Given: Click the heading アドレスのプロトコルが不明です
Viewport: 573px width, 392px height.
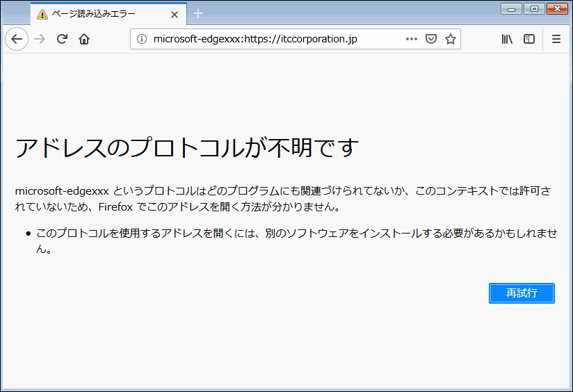Looking at the screenshot, I should click(x=187, y=147).
